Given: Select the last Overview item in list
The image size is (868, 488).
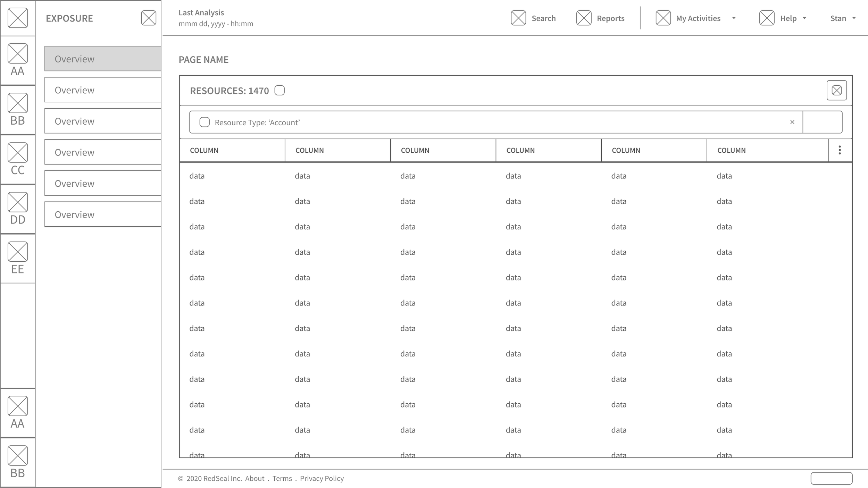Looking at the screenshot, I should click(102, 214).
